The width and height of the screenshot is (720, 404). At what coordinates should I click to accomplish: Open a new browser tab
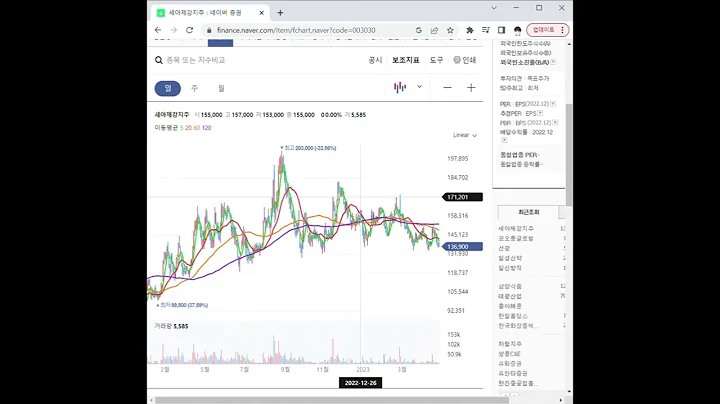[280, 13]
